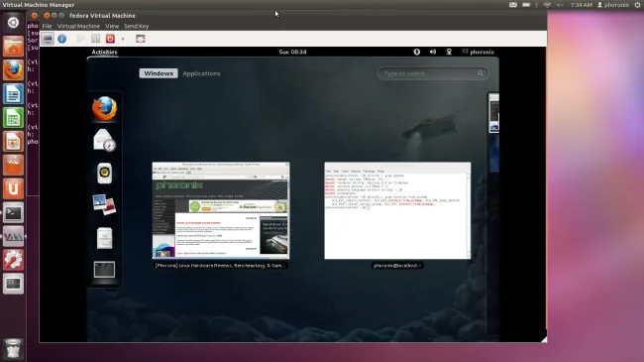Open file manager cabinet icon in dash
Viewport: 644px width, 362px height.
pos(104,238)
